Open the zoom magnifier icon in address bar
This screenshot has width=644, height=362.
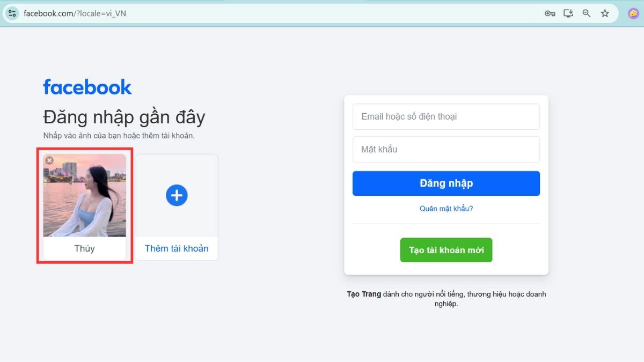pyautogui.click(x=587, y=13)
